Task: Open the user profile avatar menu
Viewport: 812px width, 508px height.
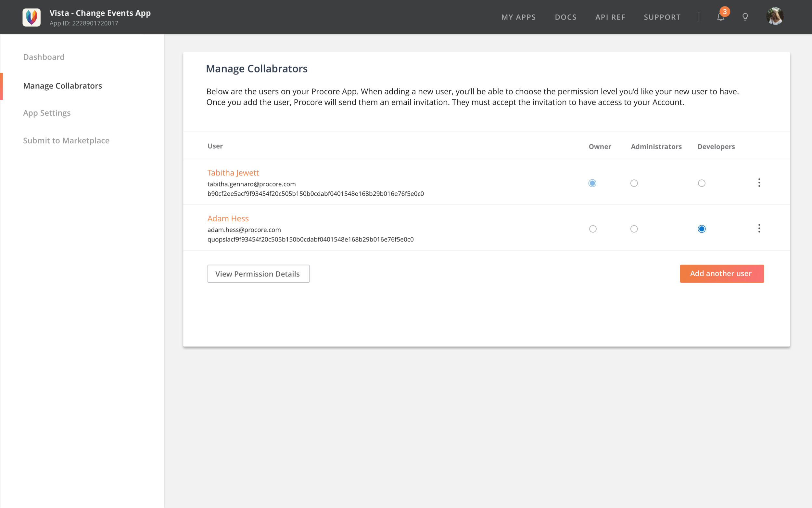Action: (775, 16)
